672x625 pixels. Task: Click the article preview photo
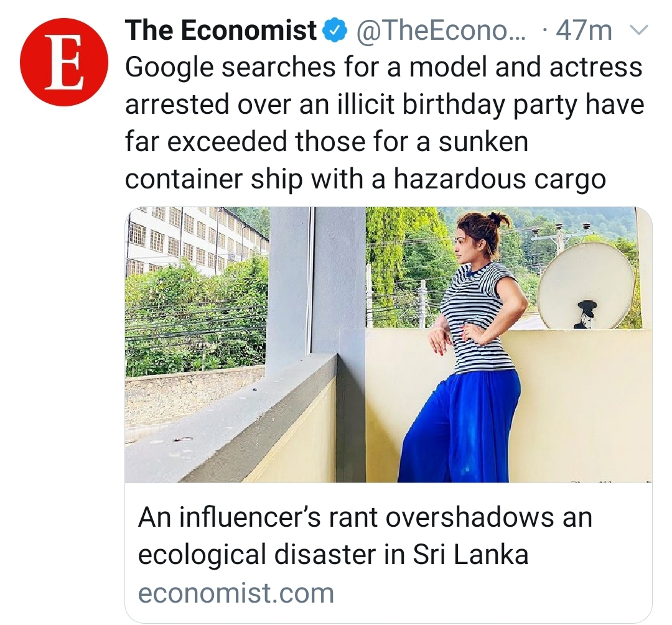coord(388,345)
